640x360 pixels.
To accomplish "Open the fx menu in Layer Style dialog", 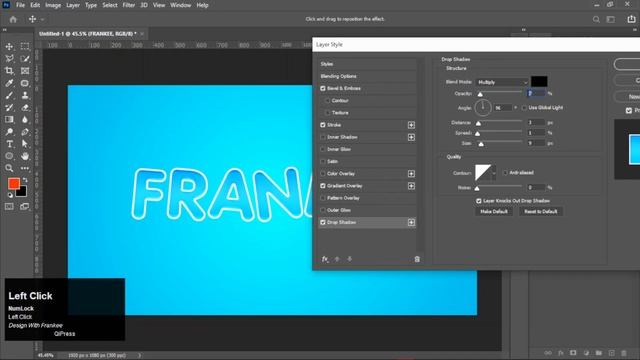I will [325, 259].
